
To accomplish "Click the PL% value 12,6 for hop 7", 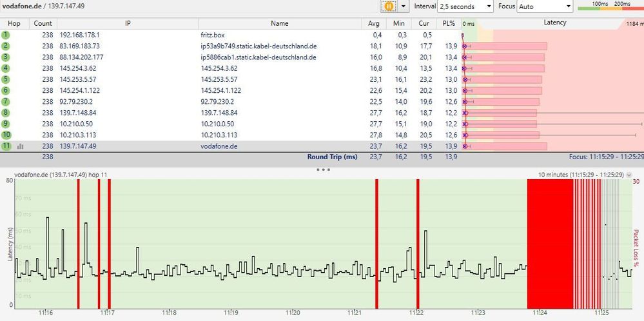I will tap(451, 102).
